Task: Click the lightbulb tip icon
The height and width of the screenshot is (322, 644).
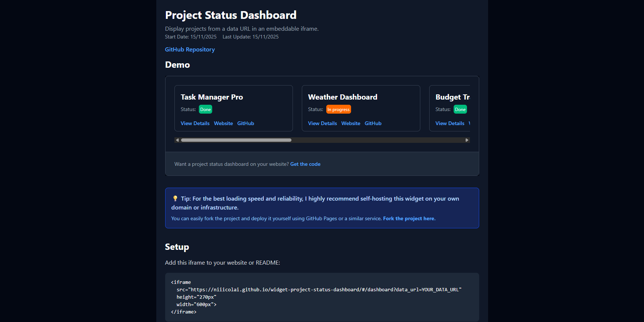Action: pos(175,198)
